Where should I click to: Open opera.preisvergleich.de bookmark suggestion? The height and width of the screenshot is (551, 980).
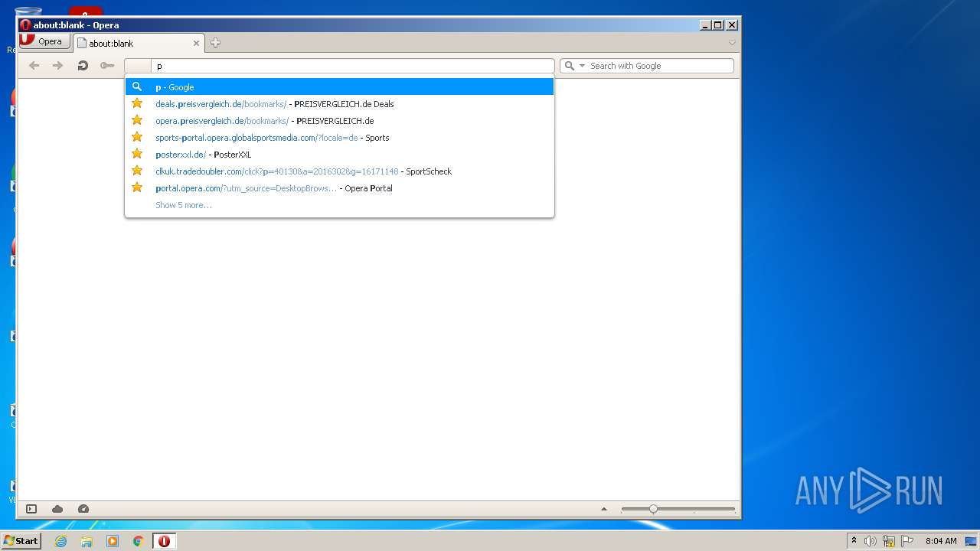pyautogui.click(x=339, y=121)
